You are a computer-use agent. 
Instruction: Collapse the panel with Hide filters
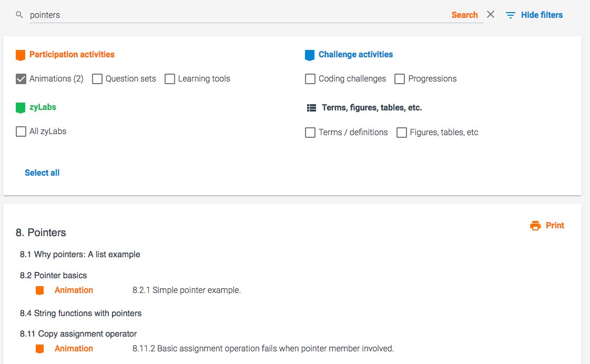(542, 15)
